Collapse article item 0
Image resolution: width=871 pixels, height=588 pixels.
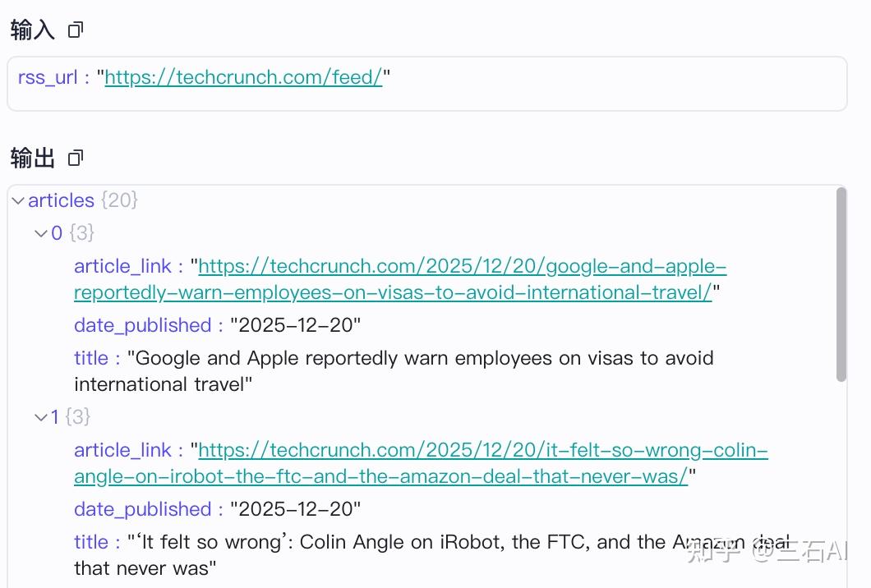(40, 233)
